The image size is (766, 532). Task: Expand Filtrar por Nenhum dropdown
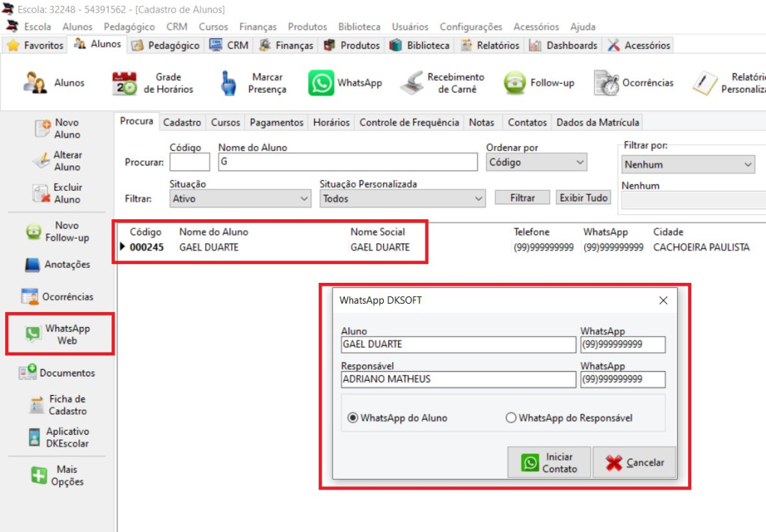coord(688,165)
